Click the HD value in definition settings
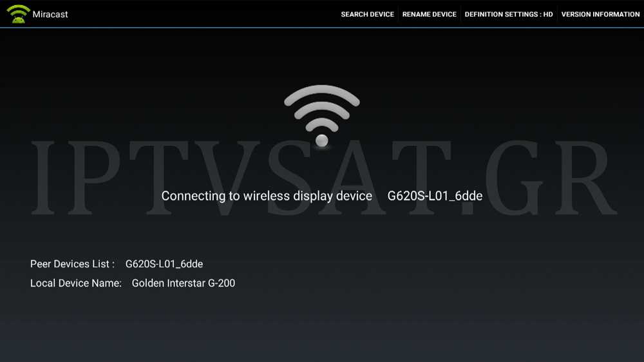The width and height of the screenshot is (644, 362). tap(548, 14)
